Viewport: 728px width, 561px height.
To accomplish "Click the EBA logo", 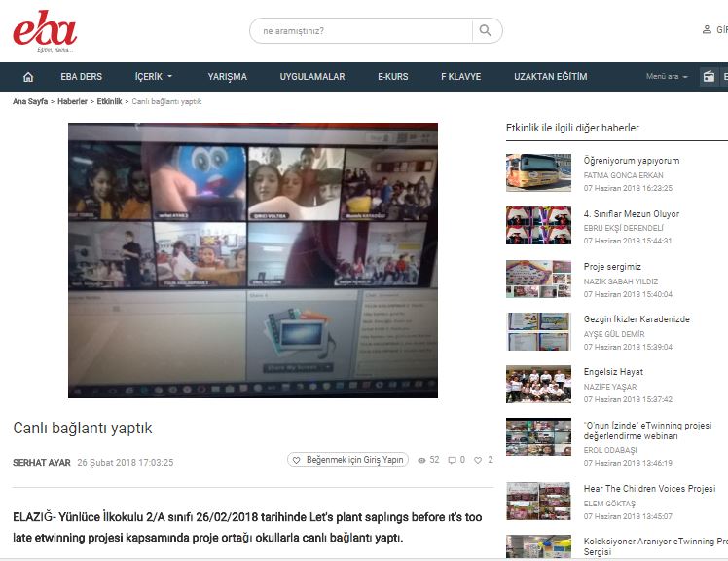I will pyautogui.click(x=44, y=31).
